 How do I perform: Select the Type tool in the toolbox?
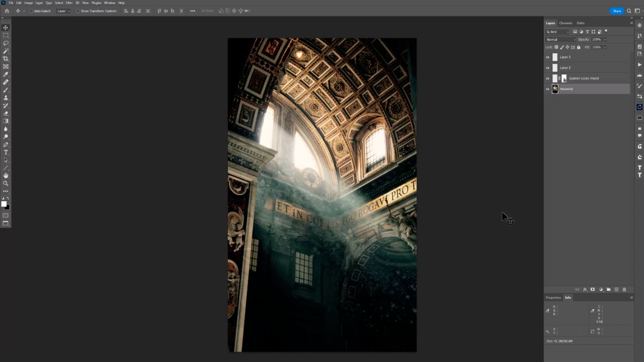6,152
